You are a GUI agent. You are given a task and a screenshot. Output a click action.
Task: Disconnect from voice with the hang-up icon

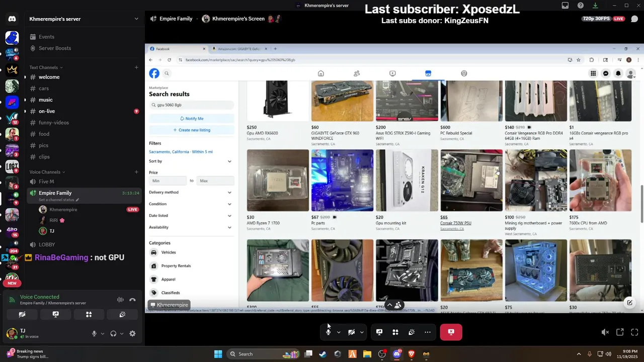pos(132,300)
